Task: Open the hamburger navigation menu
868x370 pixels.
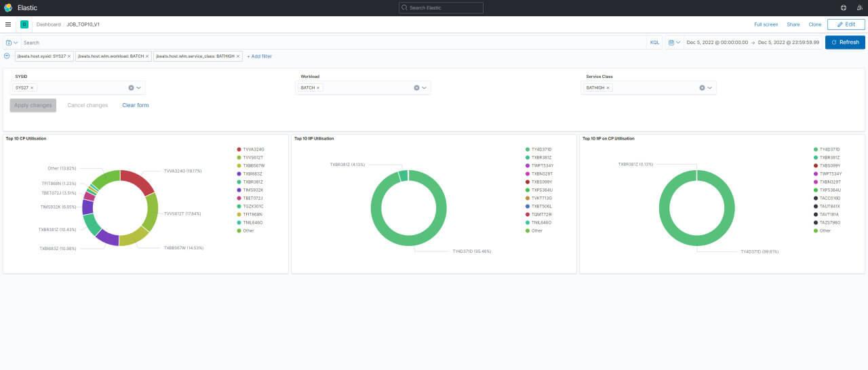Action: pos(8,24)
